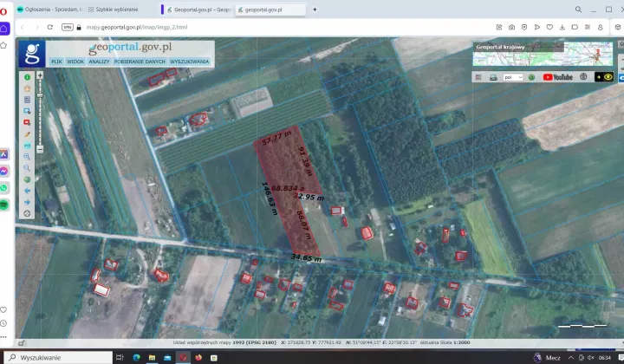Select the pencil drawing tool

[28, 133]
